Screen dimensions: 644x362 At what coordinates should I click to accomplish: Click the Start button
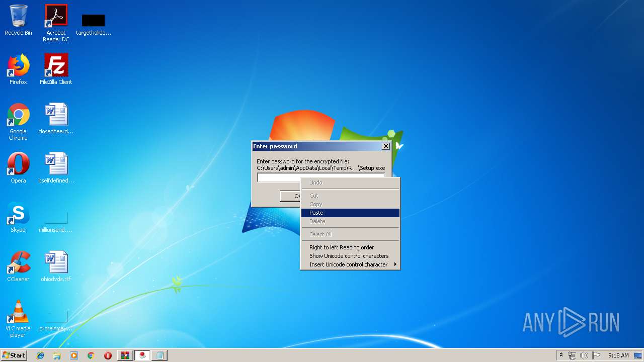coord(14,355)
